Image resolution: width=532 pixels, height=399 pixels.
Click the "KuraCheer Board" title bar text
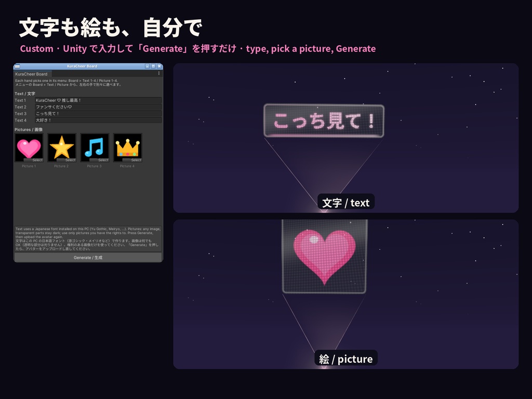[82, 66]
